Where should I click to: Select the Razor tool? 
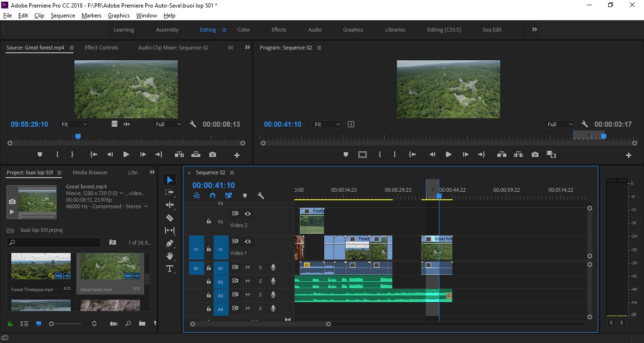[x=170, y=218]
